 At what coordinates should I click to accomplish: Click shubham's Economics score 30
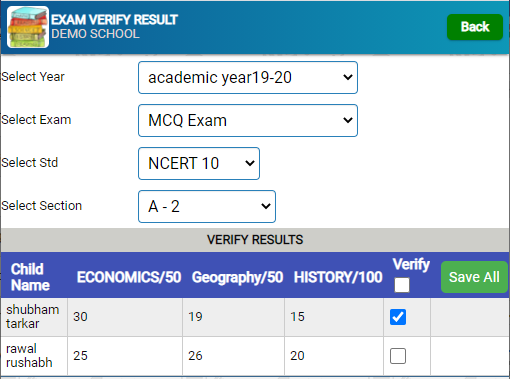click(x=80, y=317)
